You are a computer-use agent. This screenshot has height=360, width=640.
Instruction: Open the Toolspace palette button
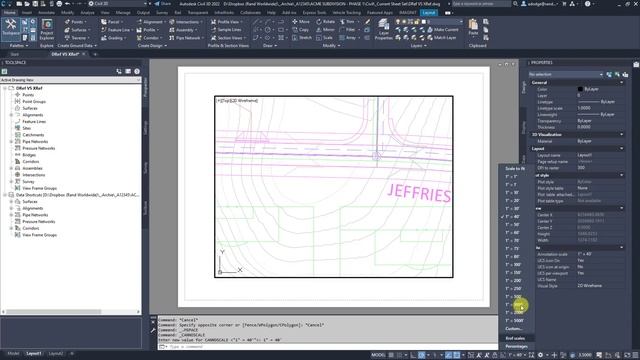tap(11, 28)
